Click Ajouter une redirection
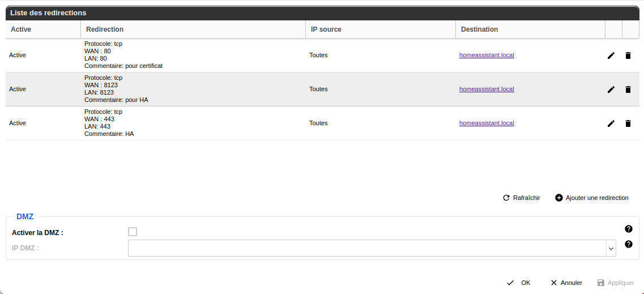The height and width of the screenshot is (294, 644). (x=592, y=198)
